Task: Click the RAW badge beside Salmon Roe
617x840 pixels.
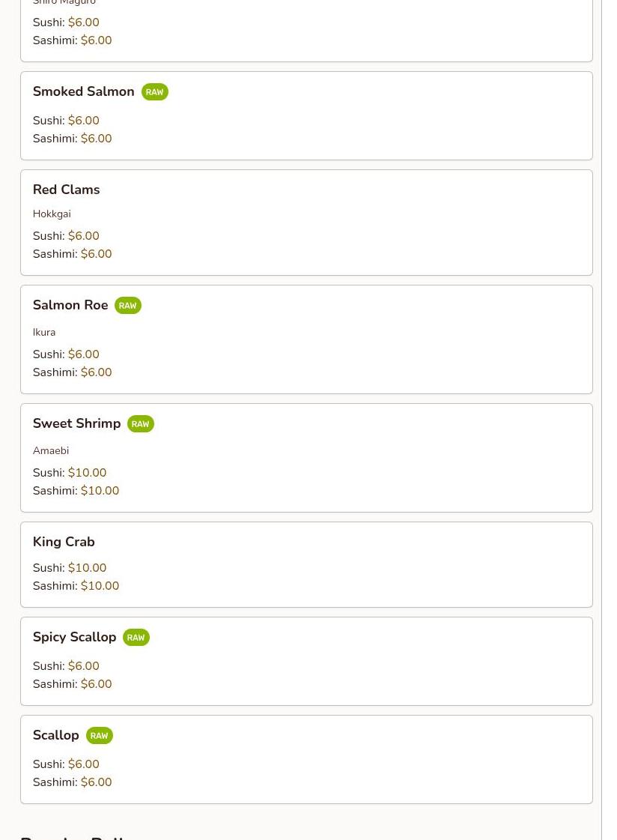Action: coord(127,306)
